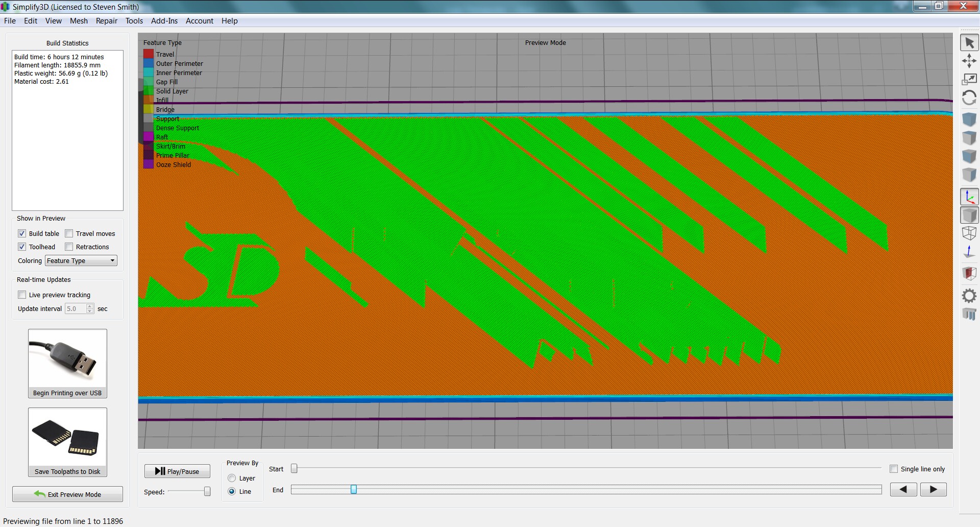
Task: Select the Layer preview radio option
Action: coord(232,478)
